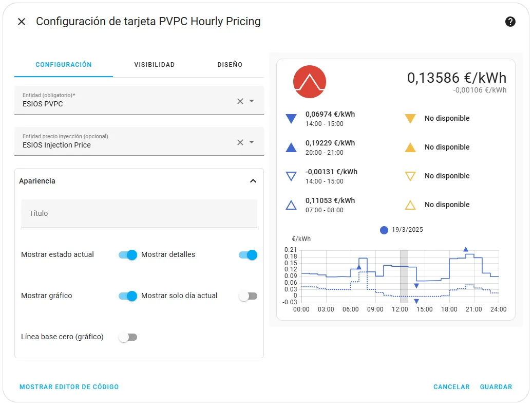Clear the ESIOS Injection Price entity

pyautogui.click(x=240, y=142)
